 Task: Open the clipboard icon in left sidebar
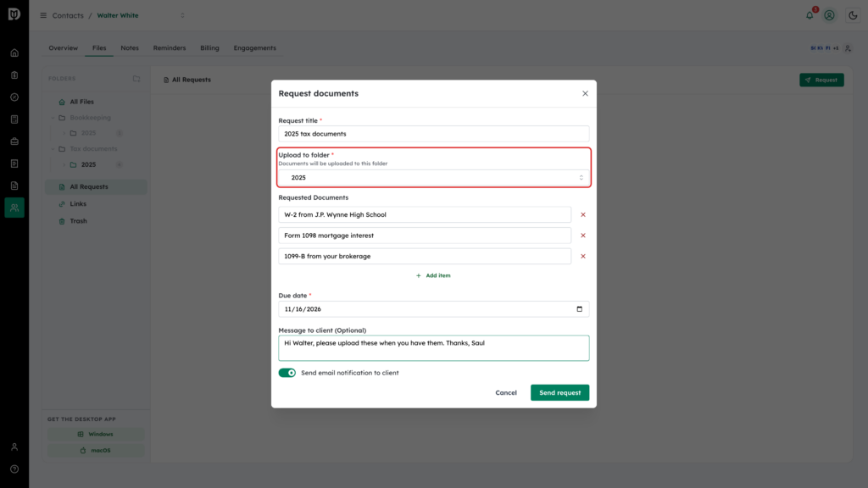(x=14, y=75)
